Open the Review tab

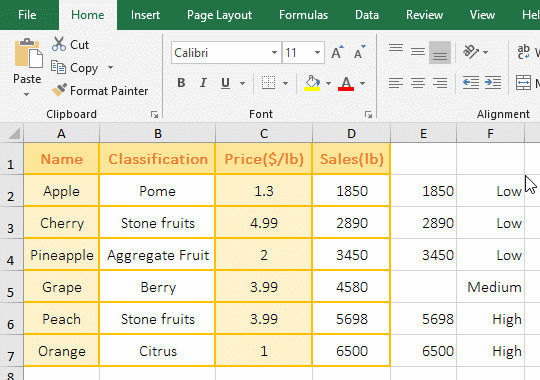point(424,15)
